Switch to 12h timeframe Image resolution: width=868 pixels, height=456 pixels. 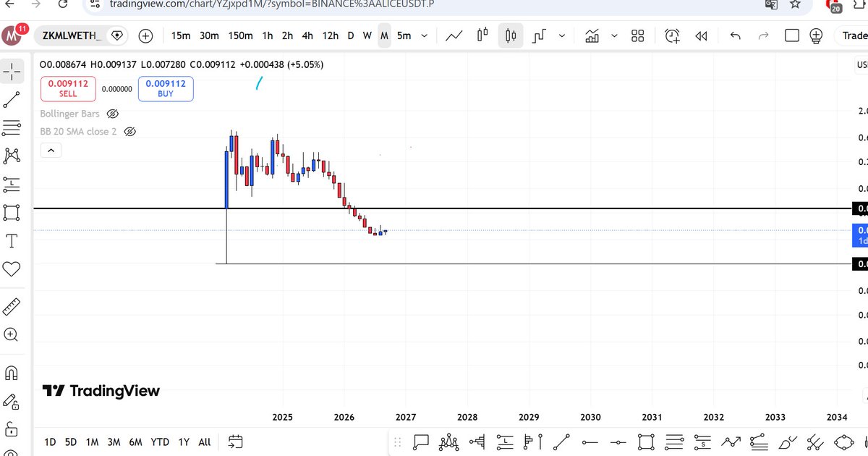click(x=331, y=35)
